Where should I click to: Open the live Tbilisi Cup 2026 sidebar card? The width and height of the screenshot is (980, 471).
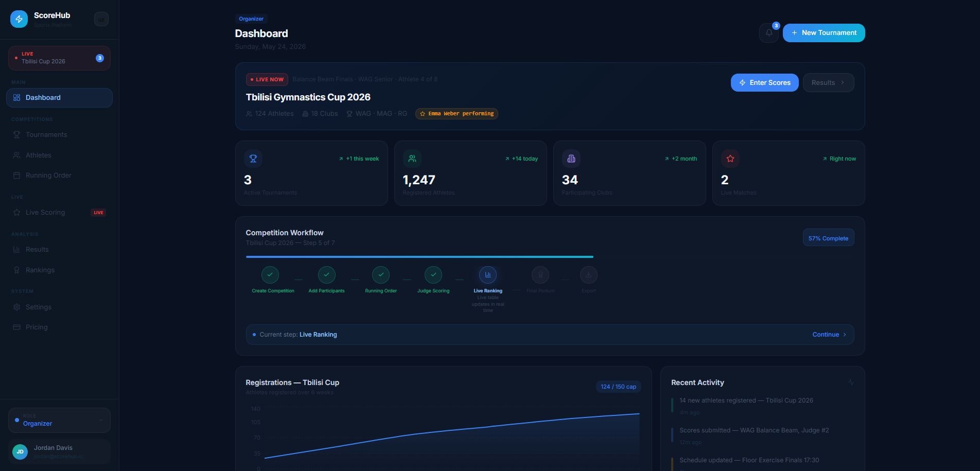[59, 58]
